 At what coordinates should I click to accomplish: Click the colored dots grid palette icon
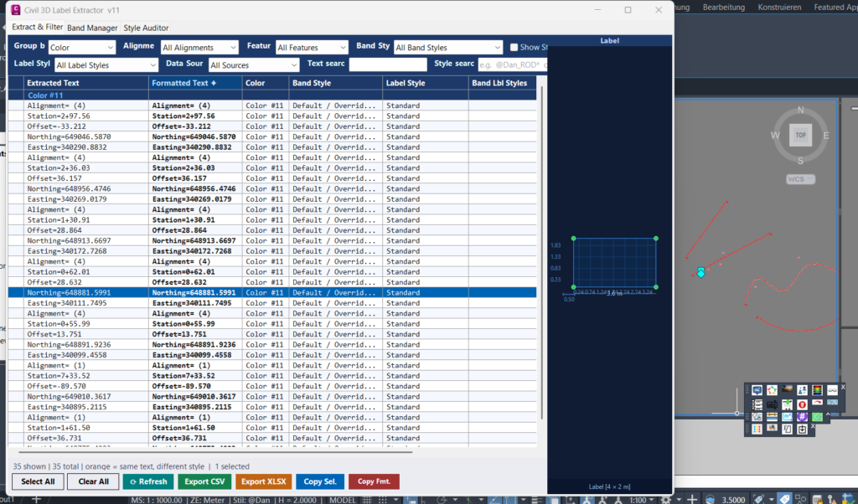(757, 429)
